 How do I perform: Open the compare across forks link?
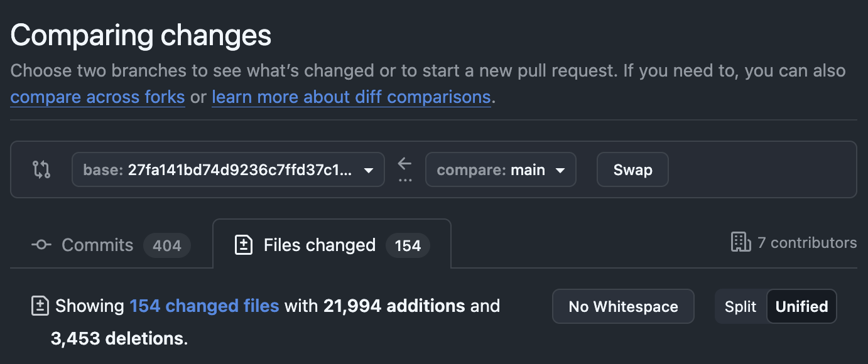97,97
